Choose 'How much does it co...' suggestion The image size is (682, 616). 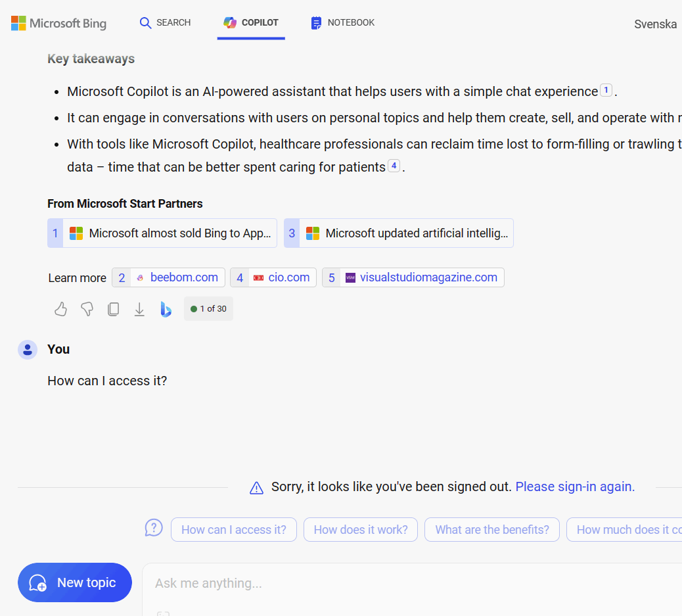tap(625, 530)
